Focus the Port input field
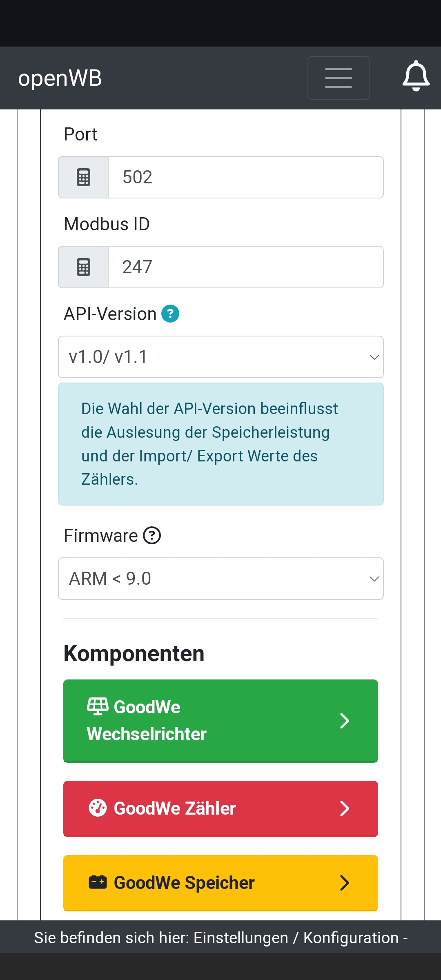 [x=245, y=177]
